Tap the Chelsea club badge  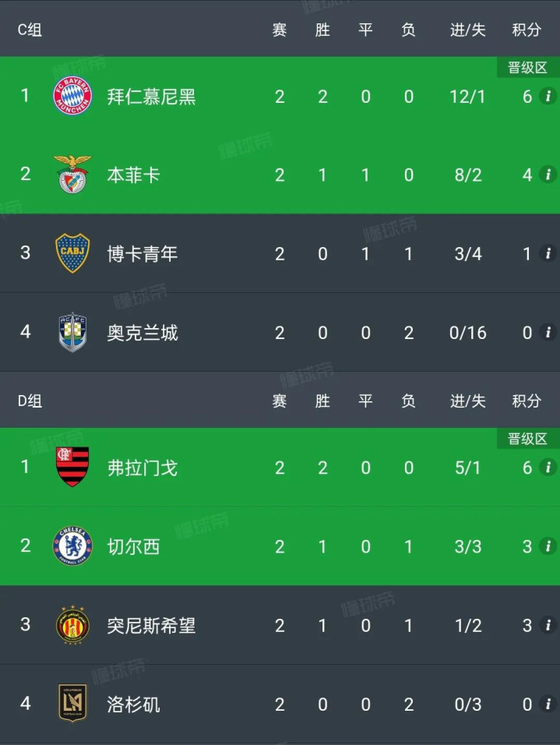coord(72,546)
